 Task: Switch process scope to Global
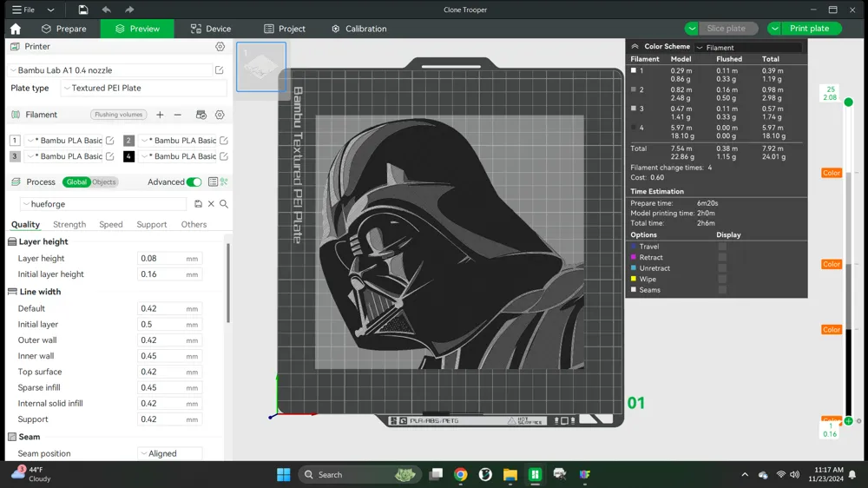[76, 181]
